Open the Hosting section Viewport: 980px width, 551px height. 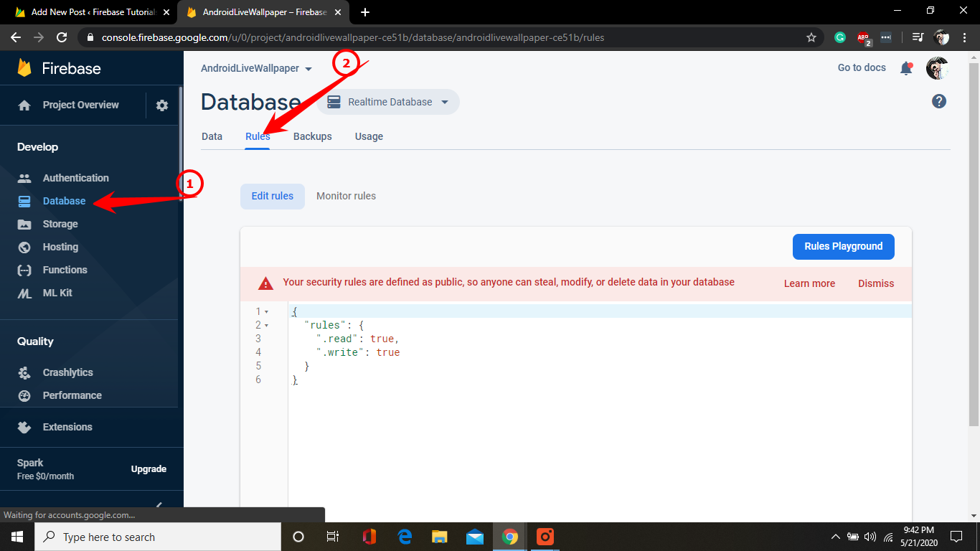click(62, 247)
